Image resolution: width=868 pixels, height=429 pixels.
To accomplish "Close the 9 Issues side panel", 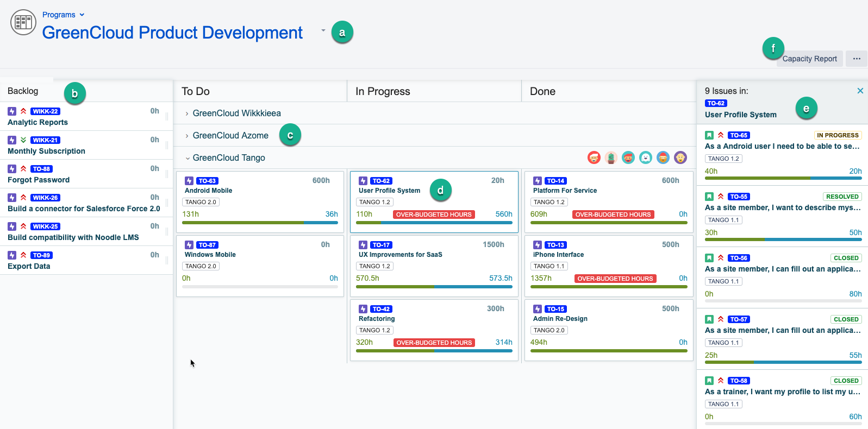I will click(860, 91).
